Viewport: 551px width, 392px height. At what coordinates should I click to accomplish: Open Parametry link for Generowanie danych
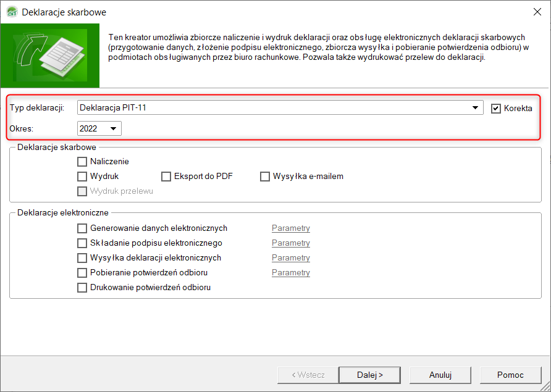coord(290,228)
